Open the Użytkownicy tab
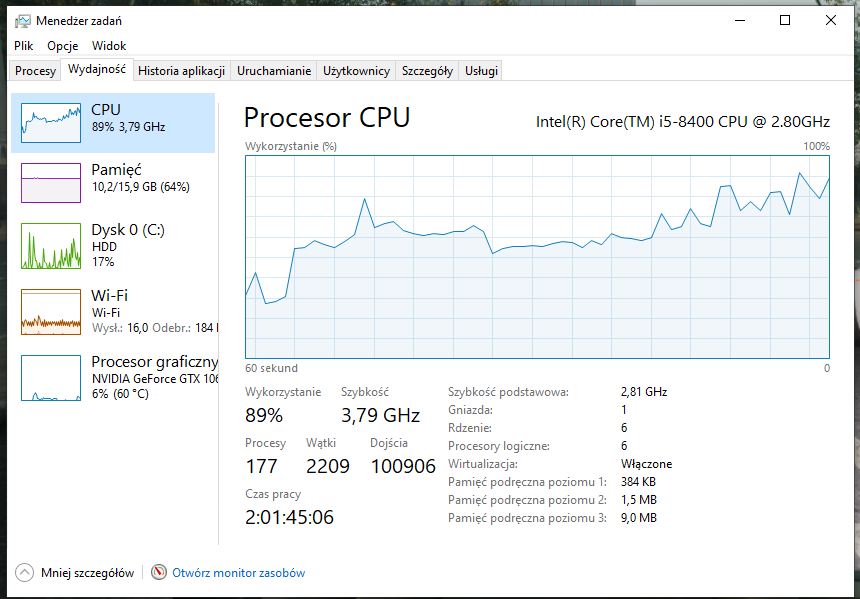The height and width of the screenshot is (599, 860). (356, 71)
